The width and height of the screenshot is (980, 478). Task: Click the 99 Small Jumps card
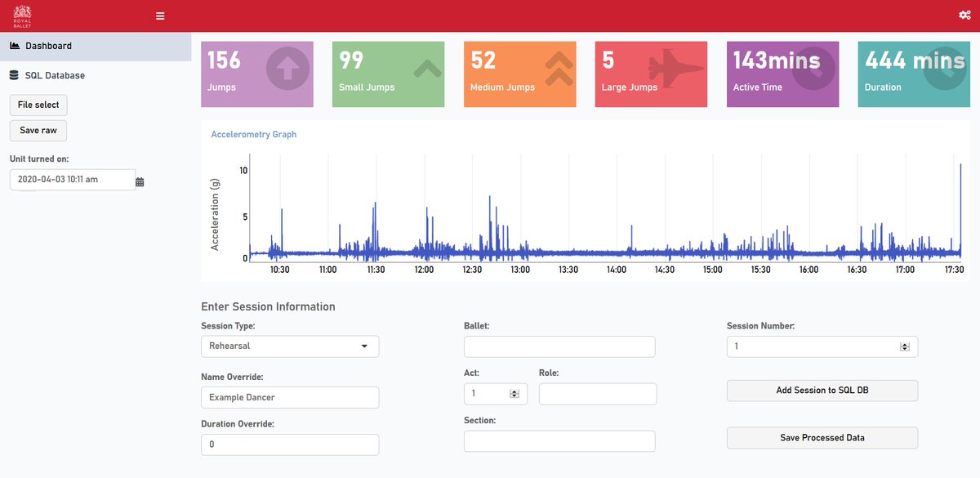click(x=389, y=74)
